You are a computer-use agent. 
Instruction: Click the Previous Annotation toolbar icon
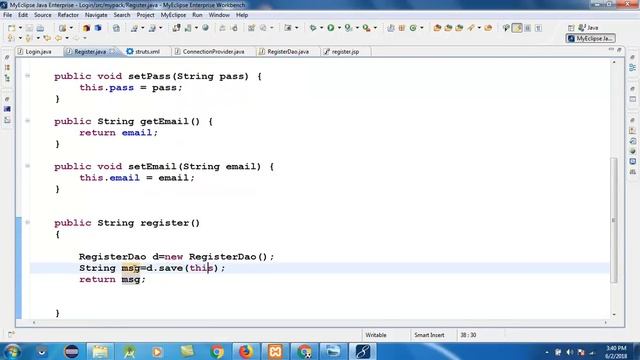click(x=29, y=38)
